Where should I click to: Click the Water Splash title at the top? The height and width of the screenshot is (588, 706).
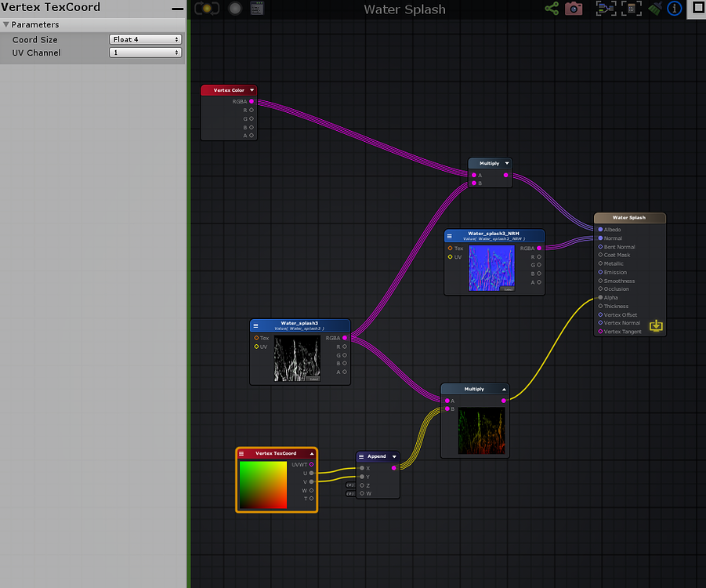click(x=404, y=9)
